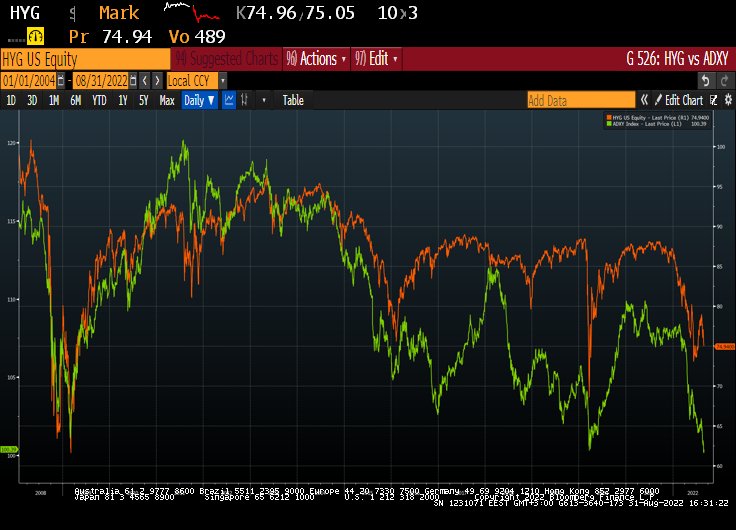Viewport: 736px width, 530px height.
Task: Expand the Local CCY currency dropdown arrow
Action: tap(223, 81)
